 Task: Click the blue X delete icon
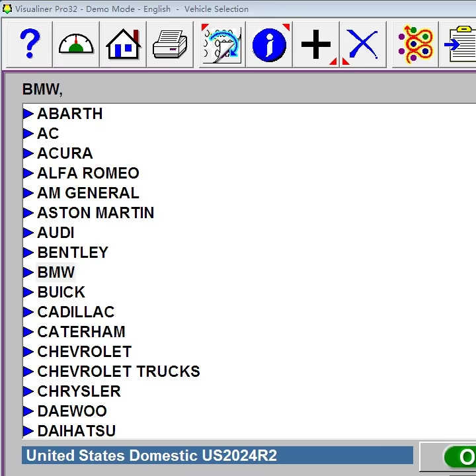coord(363,44)
